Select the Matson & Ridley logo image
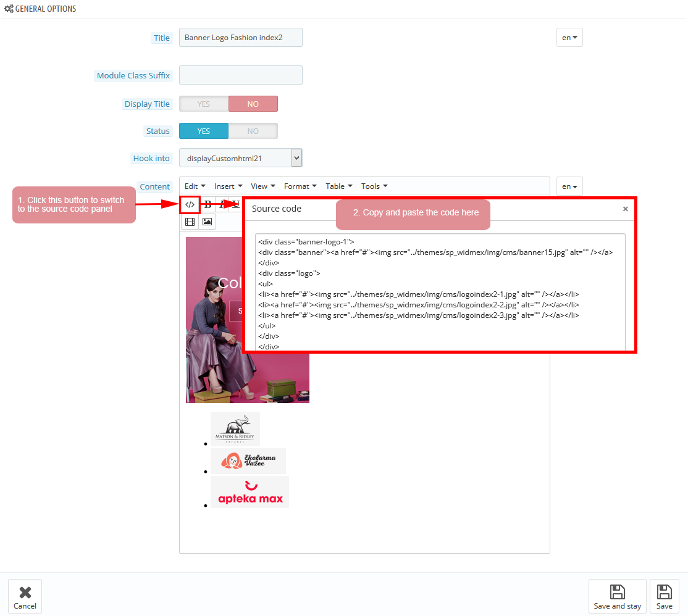The height and width of the screenshot is (616, 688). [x=235, y=429]
